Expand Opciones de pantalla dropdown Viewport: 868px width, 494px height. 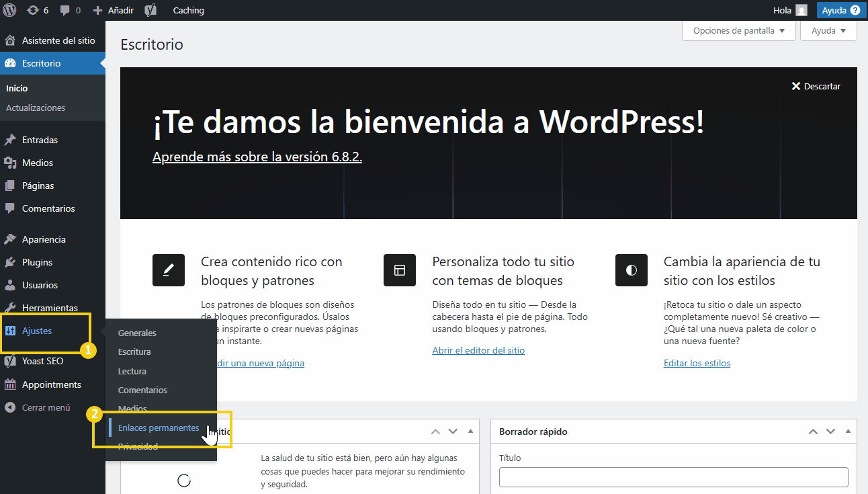[738, 31]
